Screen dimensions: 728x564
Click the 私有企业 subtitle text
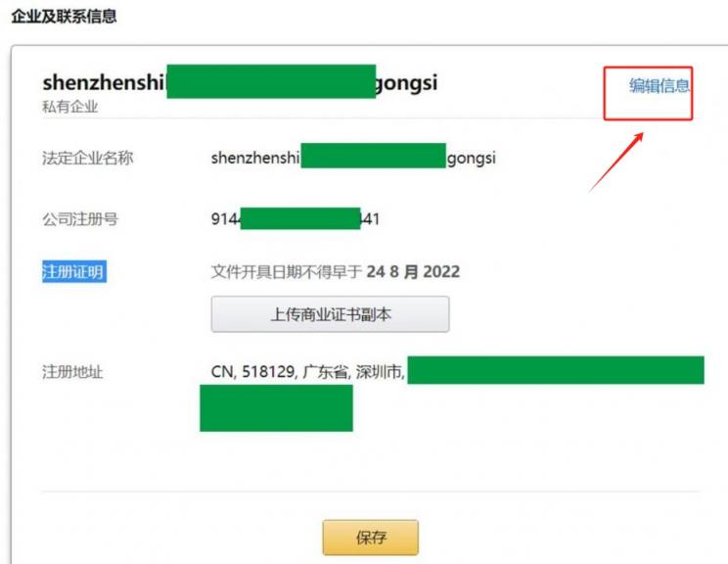[x=70, y=107]
